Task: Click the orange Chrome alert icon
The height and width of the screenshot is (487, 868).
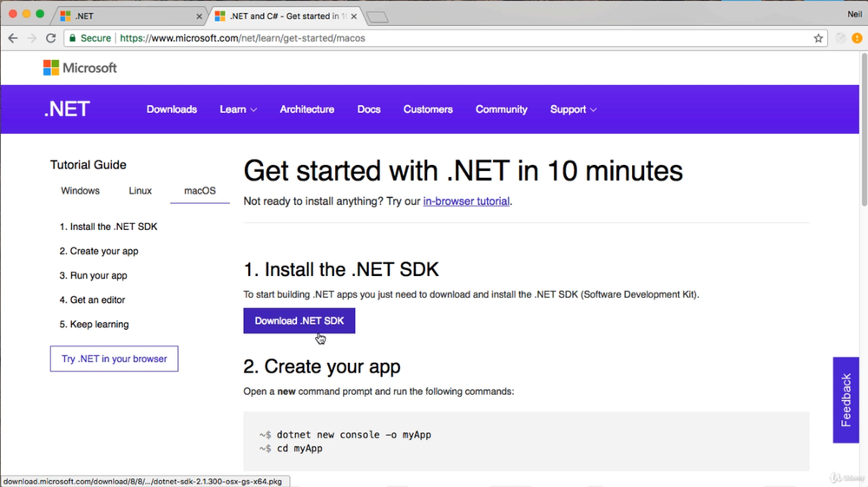Action: point(857,38)
